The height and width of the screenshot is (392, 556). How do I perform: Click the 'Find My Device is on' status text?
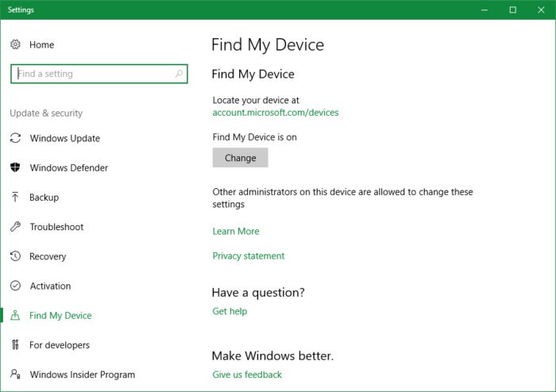255,137
